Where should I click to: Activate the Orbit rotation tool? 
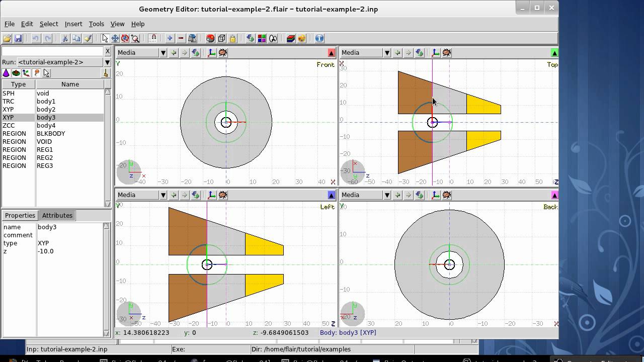point(125,38)
